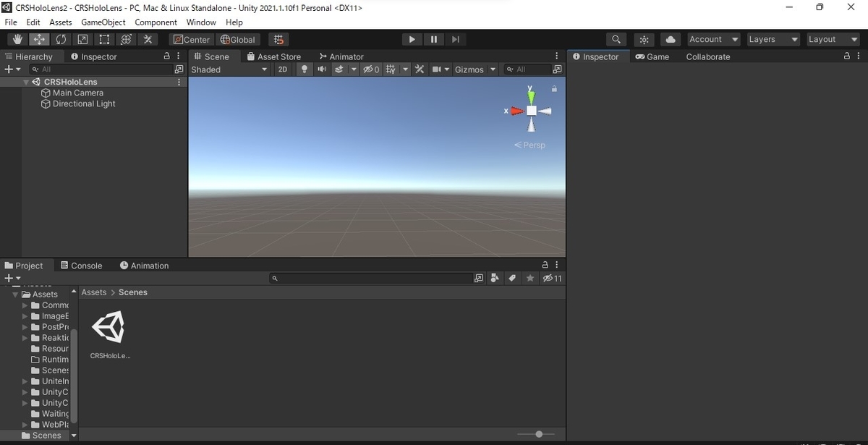This screenshot has height=445, width=868.
Task: Toggle scene audio with the speaker icon
Action: click(322, 69)
